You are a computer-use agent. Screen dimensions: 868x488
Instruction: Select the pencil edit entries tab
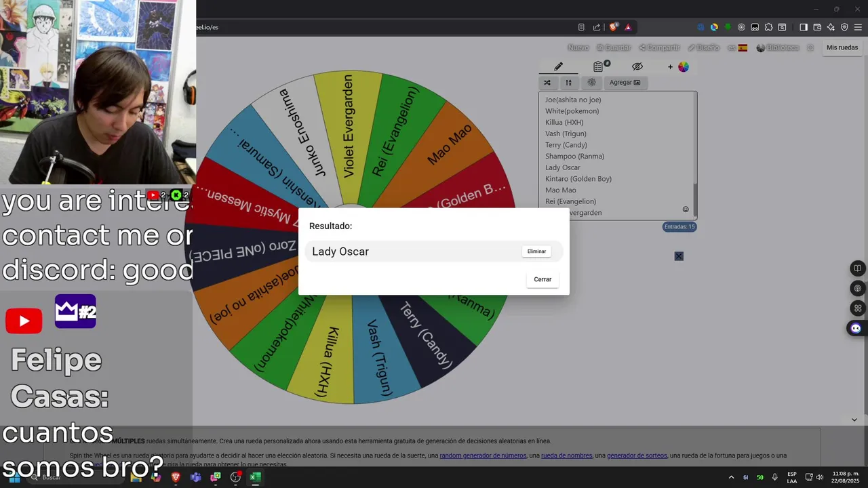(x=558, y=66)
